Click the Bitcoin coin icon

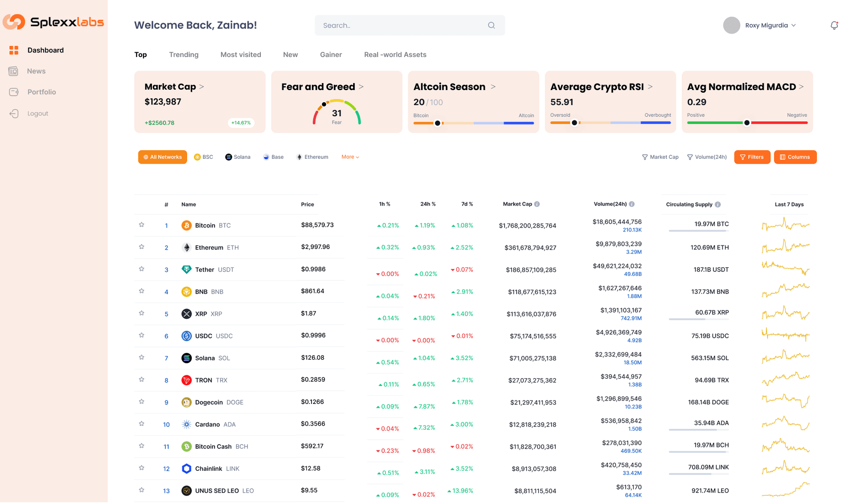(x=186, y=225)
